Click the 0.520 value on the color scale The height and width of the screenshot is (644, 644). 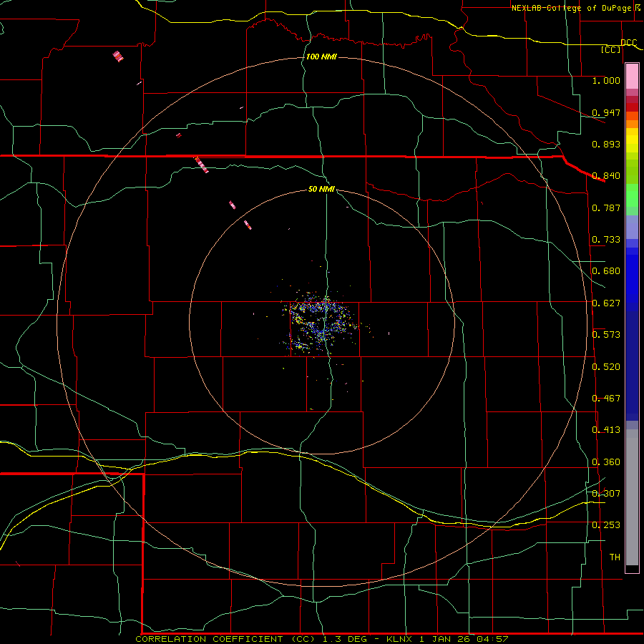pyautogui.click(x=606, y=367)
